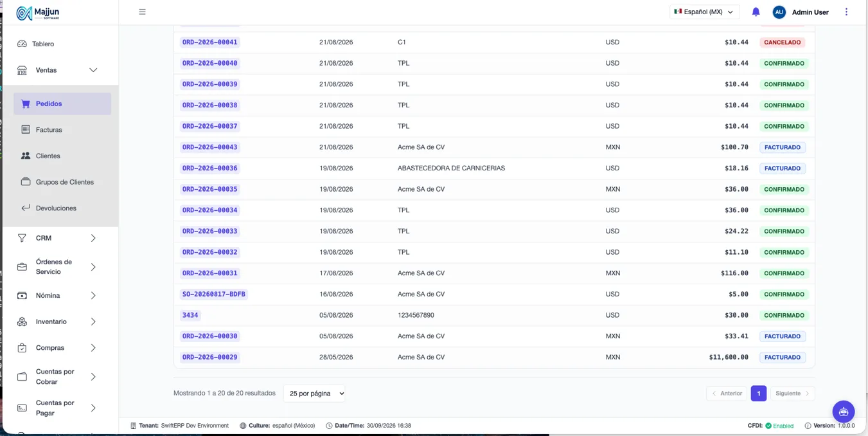The image size is (868, 436).
Task: Click the $11,600.00 order total
Action: (729, 358)
